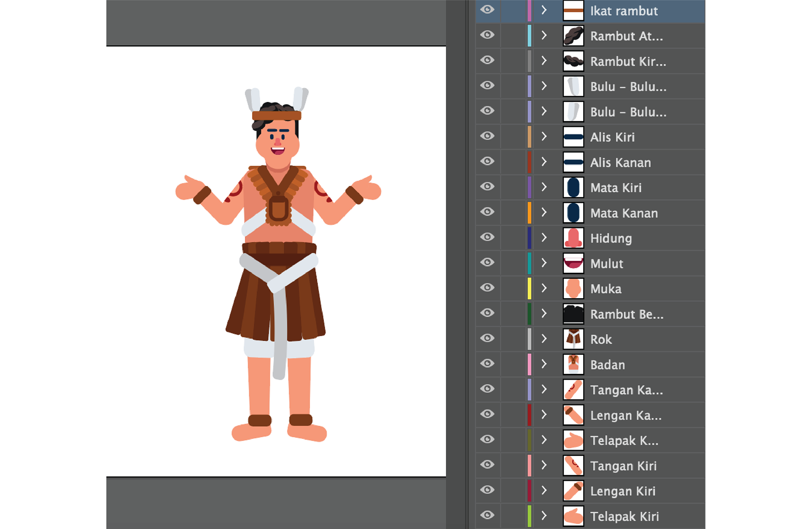Screen dimensions: 812x529
Task: Open the Rok layer chevron
Action: click(544, 338)
